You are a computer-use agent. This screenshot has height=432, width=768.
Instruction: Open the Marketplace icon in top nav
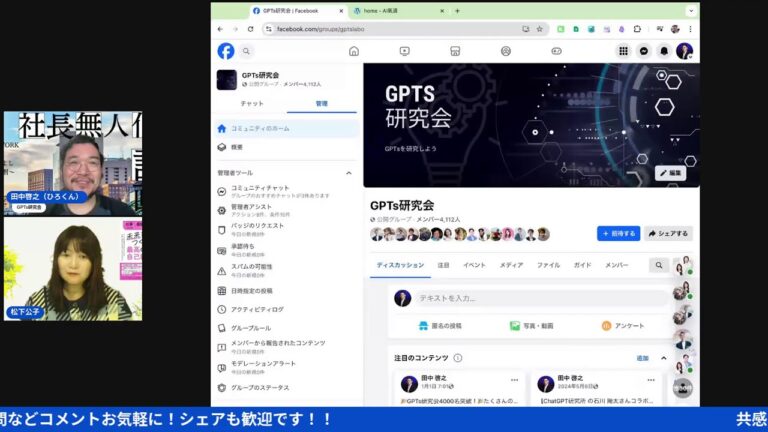tap(455, 51)
